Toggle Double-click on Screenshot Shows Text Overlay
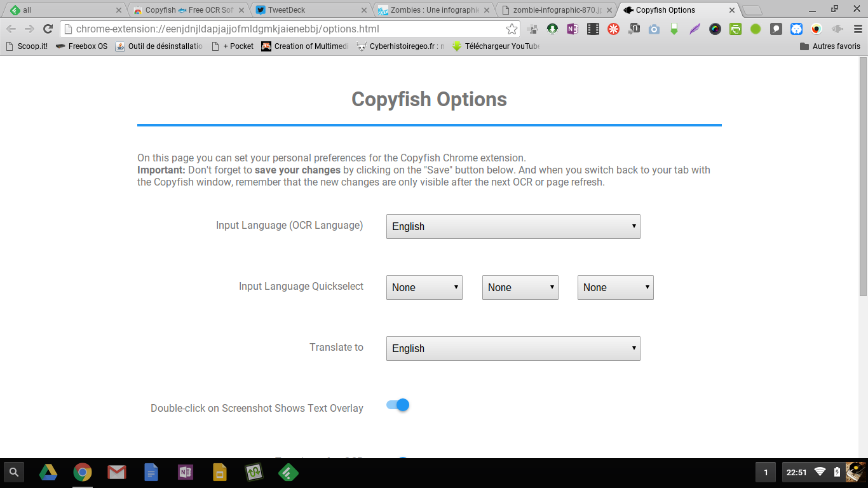 point(398,405)
